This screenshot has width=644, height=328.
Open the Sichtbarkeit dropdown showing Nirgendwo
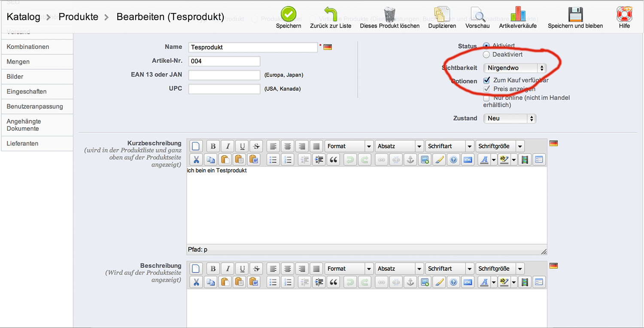pyautogui.click(x=515, y=68)
